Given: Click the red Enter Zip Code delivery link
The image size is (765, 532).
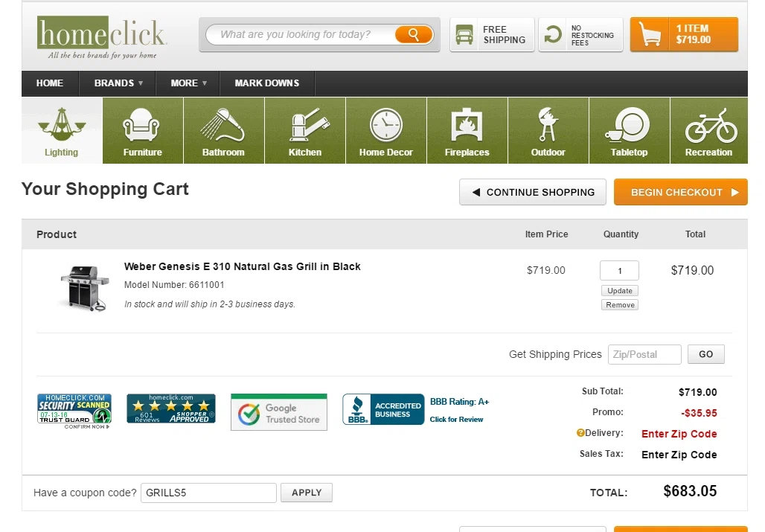Looking at the screenshot, I should click(x=679, y=434).
